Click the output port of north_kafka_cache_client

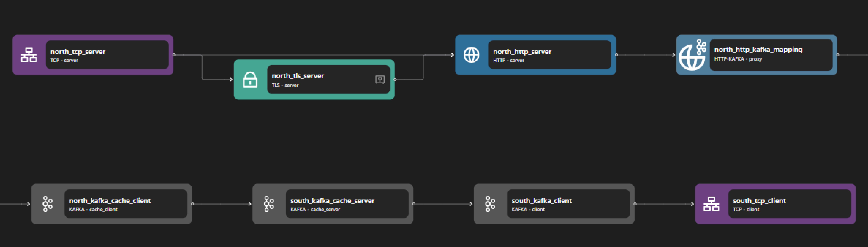[x=192, y=204]
